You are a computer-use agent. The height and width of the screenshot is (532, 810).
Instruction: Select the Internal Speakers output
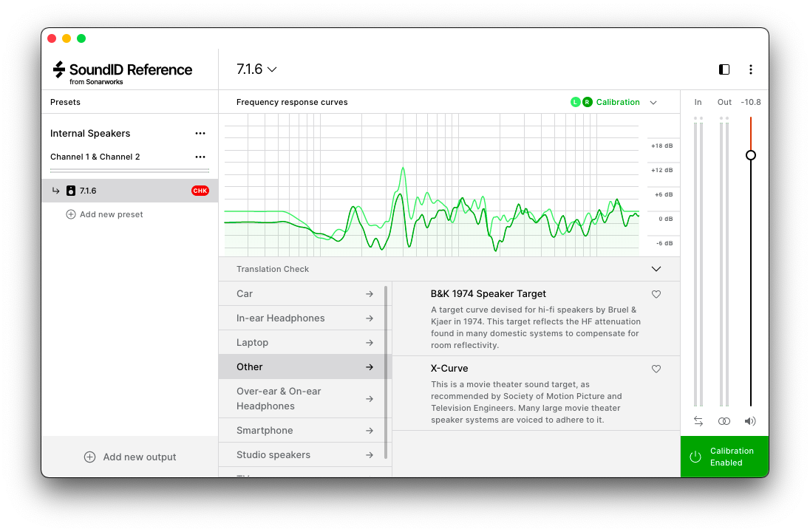click(90, 133)
